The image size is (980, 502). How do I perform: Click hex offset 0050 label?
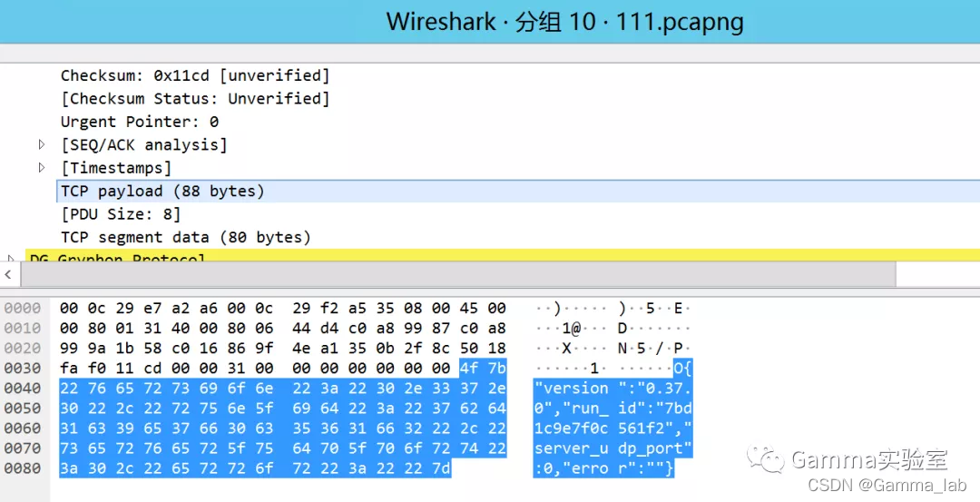[x=23, y=408]
